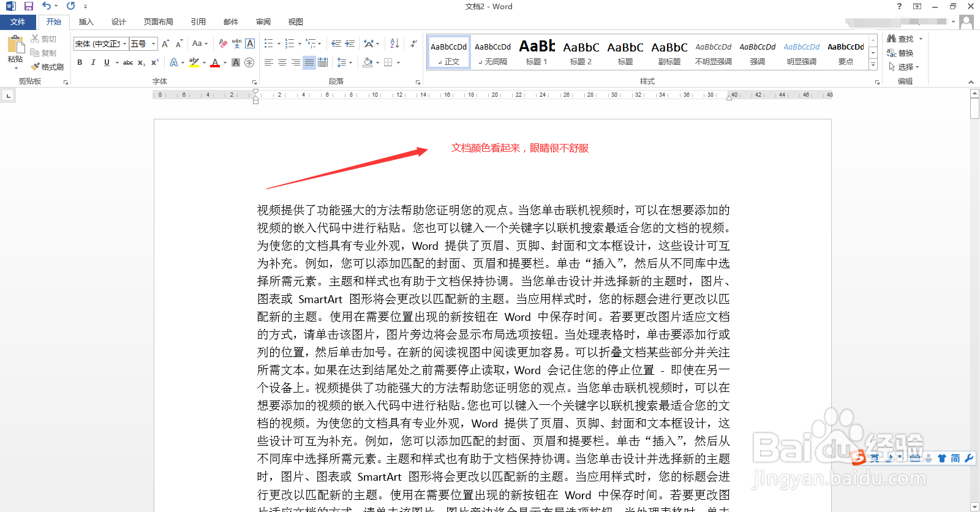Toggle multilevel list
This screenshot has width=980, height=512.
[311, 43]
